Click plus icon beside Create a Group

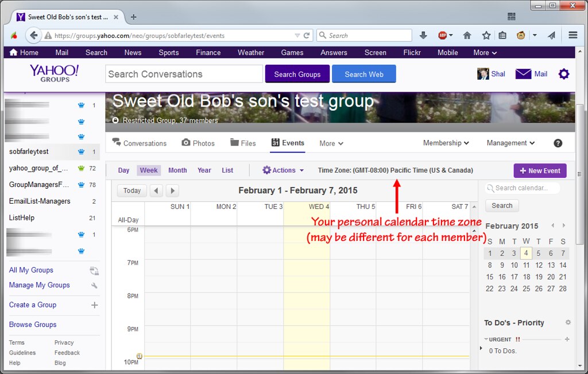tap(95, 305)
